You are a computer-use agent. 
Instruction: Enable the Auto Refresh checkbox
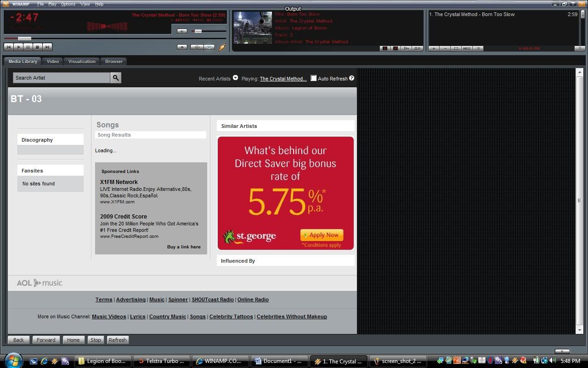pos(313,78)
